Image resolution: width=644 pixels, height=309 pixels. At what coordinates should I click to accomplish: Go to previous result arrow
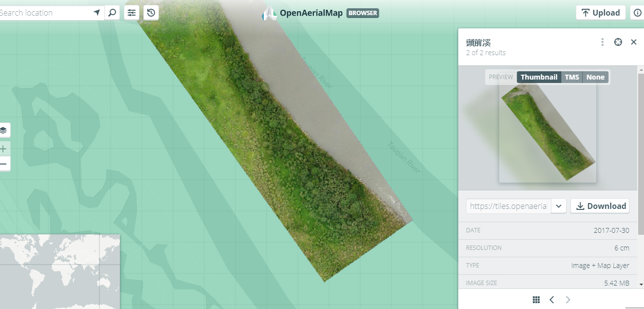(x=552, y=300)
